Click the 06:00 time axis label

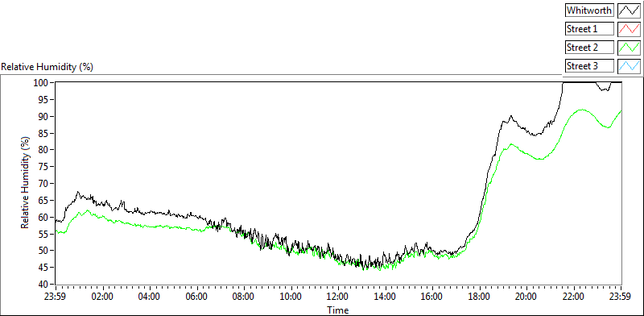pyautogui.click(x=197, y=297)
